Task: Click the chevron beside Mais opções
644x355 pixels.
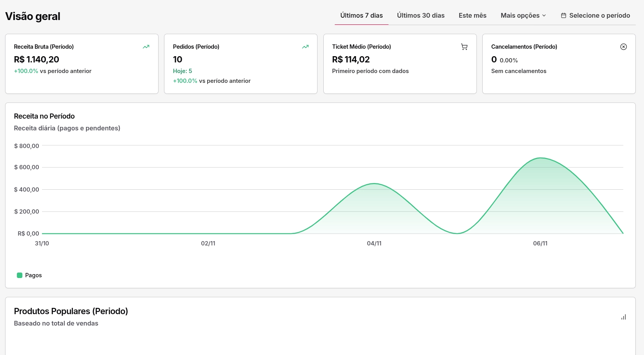Action: (544, 16)
